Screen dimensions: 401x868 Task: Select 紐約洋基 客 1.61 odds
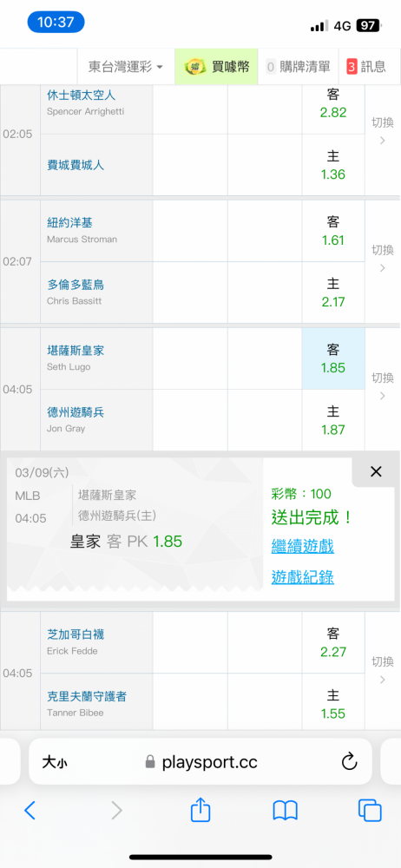pos(333,232)
